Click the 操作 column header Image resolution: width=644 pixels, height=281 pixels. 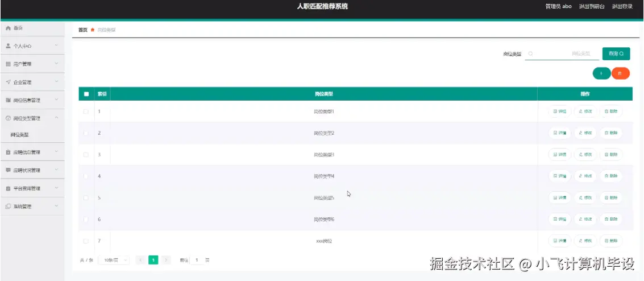coord(585,94)
